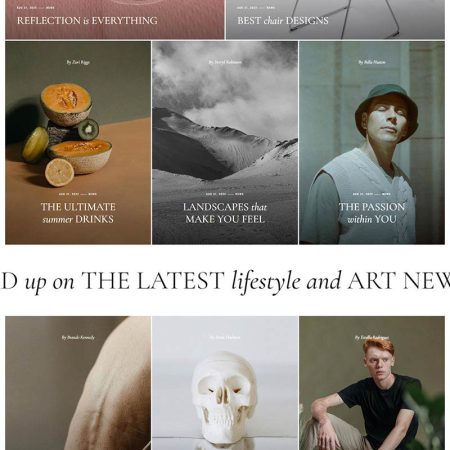Click the date label on summer drinks card
Viewport: 450px width, 450px height.
[78, 194]
